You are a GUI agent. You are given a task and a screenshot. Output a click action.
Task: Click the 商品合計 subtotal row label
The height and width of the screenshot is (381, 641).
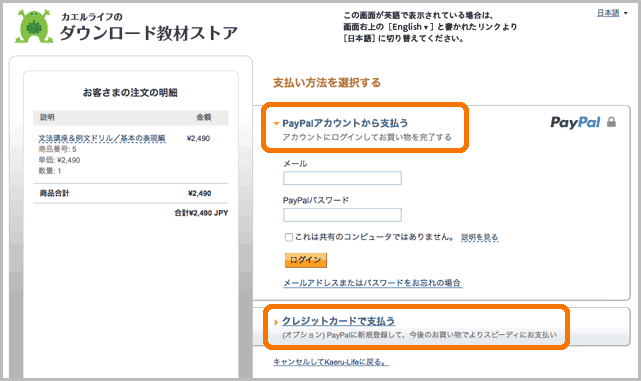tap(54, 193)
